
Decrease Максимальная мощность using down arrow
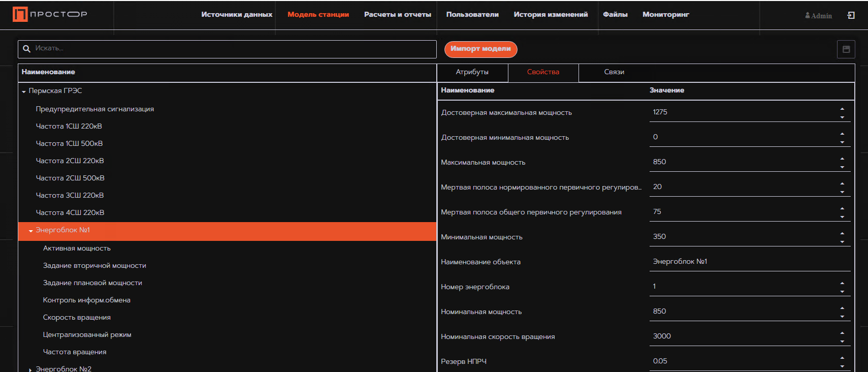pyautogui.click(x=842, y=167)
